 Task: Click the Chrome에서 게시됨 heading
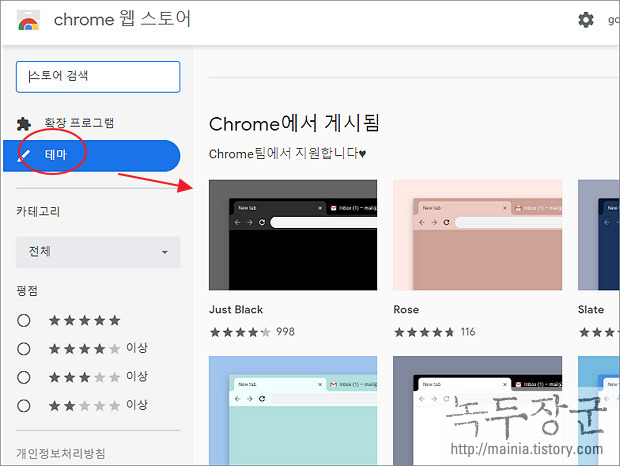294,123
